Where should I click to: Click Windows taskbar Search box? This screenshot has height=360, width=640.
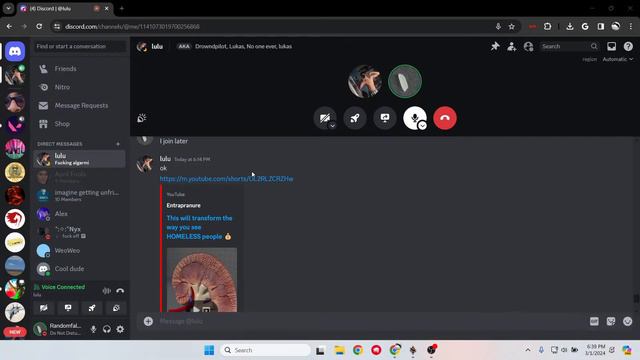tap(265, 350)
